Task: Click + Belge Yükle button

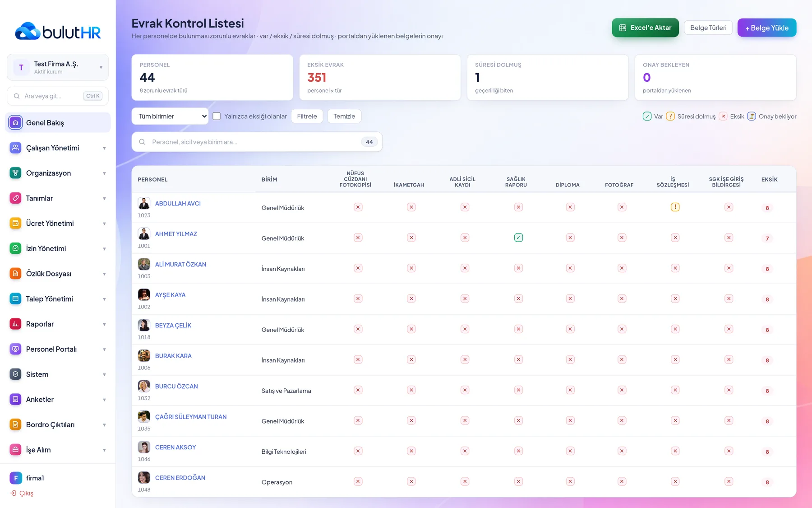Action: click(x=767, y=28)
